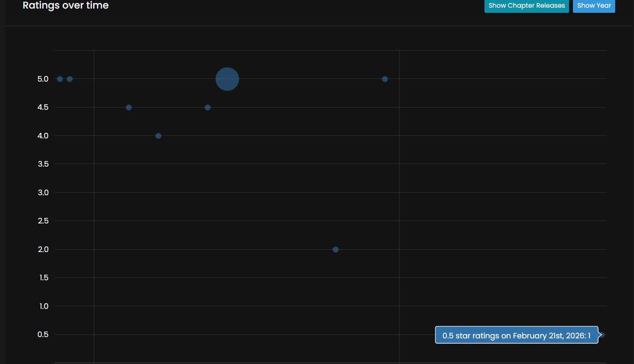Click the second 5.0 dot from left

[x=70, y=79]
